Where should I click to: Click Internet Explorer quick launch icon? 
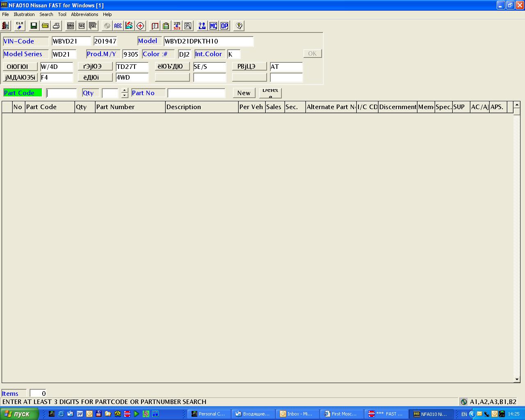[61, 414]
